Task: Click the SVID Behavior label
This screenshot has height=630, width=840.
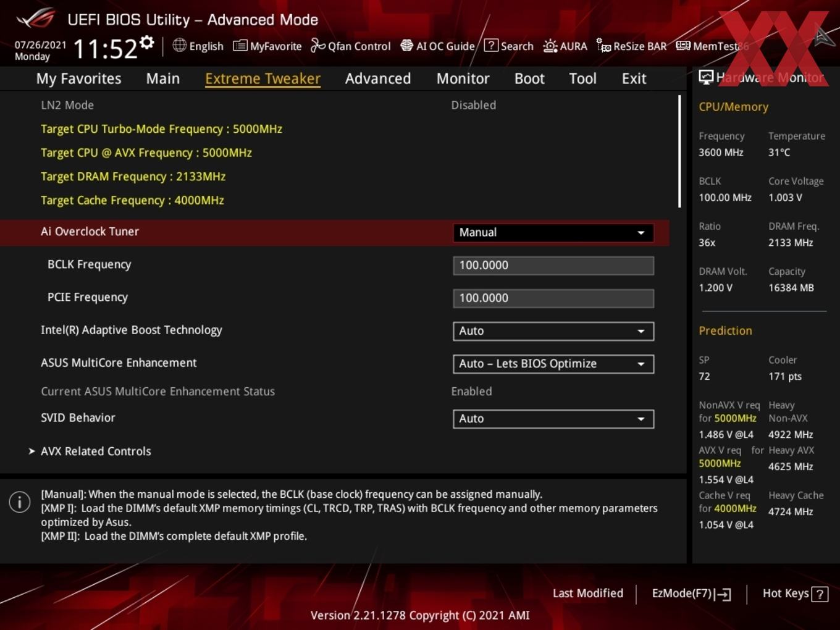Action: pyautogui.click(x=78, y=418)
